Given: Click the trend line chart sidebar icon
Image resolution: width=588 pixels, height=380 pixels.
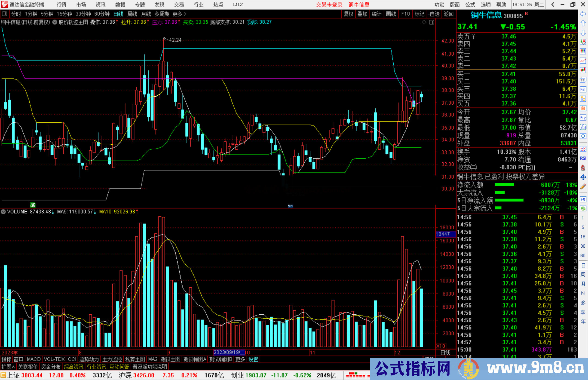Looking at the screenshot, I should [x=583, y=61].
